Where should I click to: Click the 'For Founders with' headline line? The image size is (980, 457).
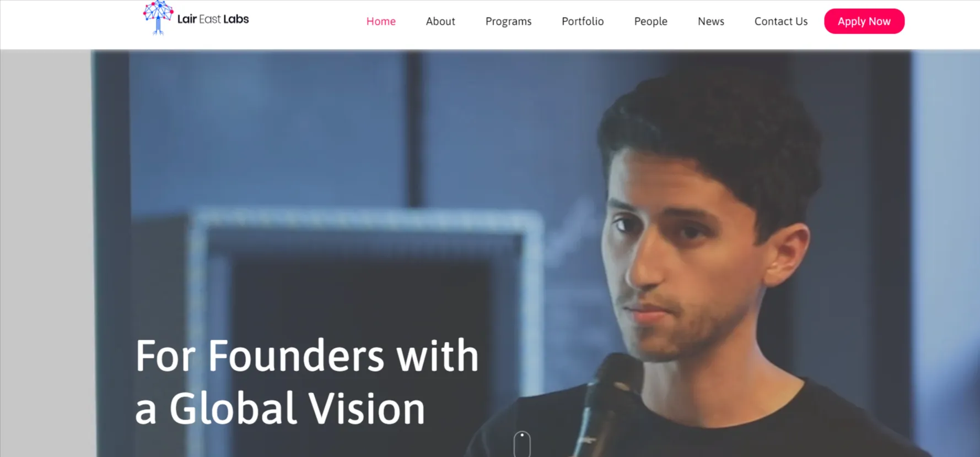click(307, 356)
